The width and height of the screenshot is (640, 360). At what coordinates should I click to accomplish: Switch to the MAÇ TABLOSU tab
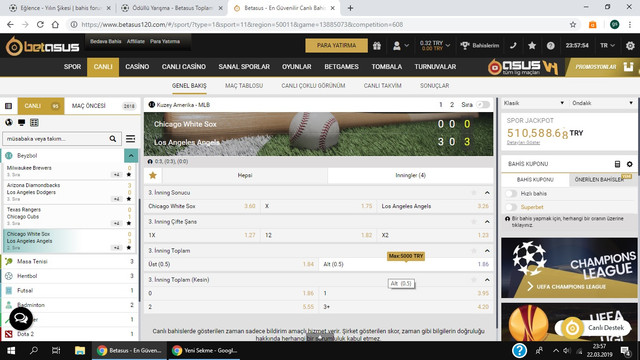point(244,86)
